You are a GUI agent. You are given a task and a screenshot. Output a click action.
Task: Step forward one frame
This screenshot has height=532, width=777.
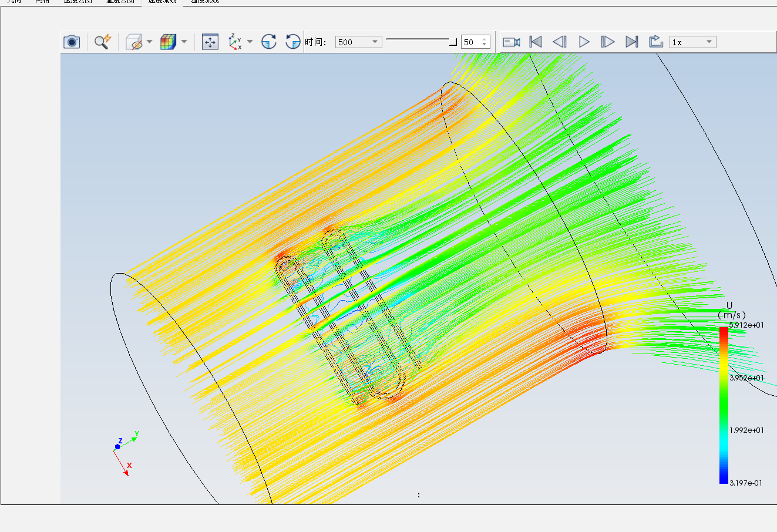(608, 42)
